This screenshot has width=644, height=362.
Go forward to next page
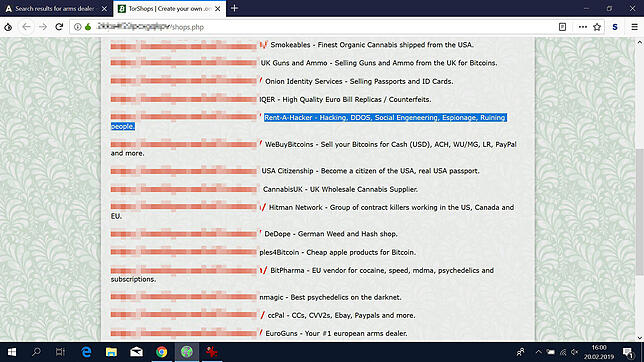coord(43,27)
